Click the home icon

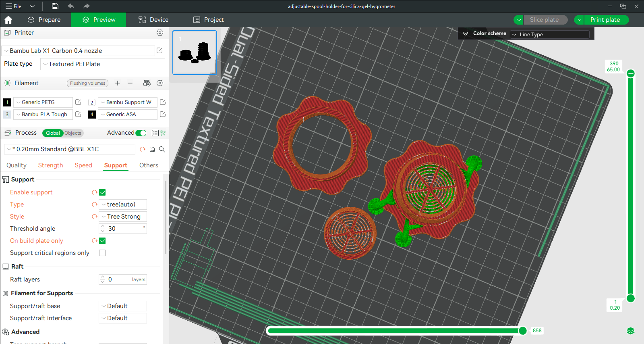pyautogui.click(x=8, y=20)
